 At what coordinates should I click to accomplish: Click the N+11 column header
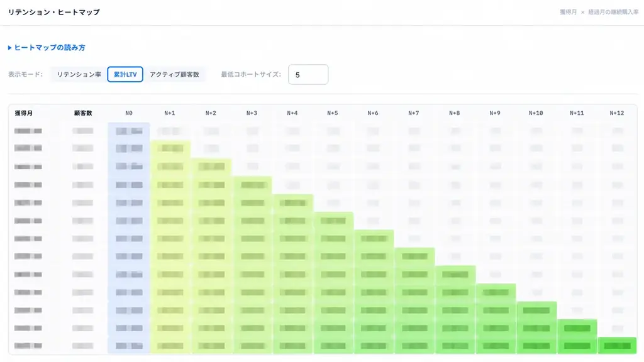pyautogui.click(x=577, y=113)
